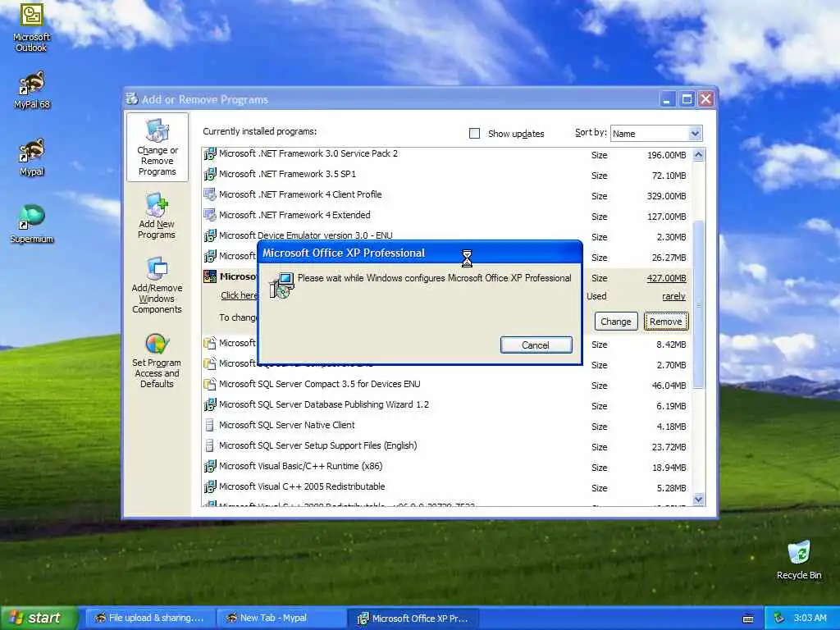Image resolution: width=840 pixels, height=630 pixels.
Task: Click the installer icon in the Office XP dialog
Action: tap(282, 285)
